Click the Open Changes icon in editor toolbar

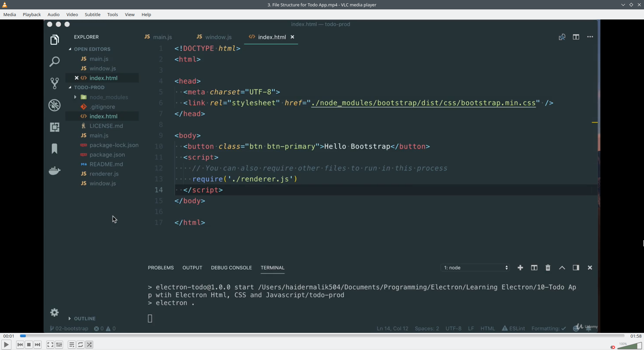click(562, 37)
